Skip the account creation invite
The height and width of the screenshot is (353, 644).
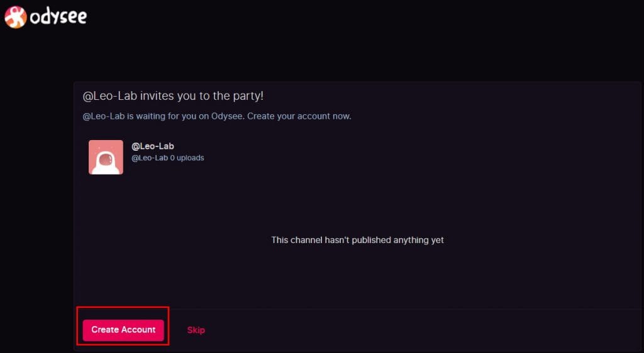click(196, 330)
